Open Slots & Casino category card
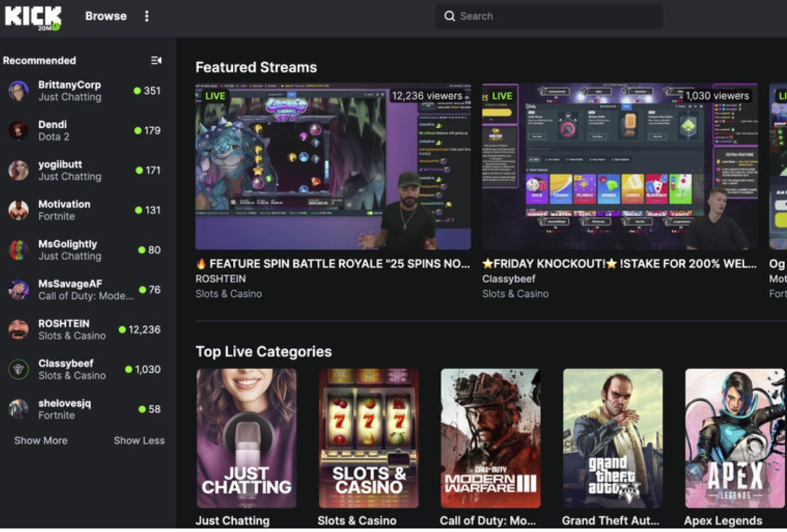This screenshot has height=532, width=787. (368, 438)
